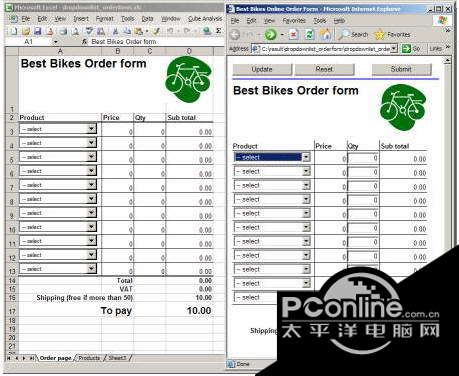Click the Paste clipboard icon in Excel
Image resolution: width=459 pixels, height=376 pixels.
point(138,32)
